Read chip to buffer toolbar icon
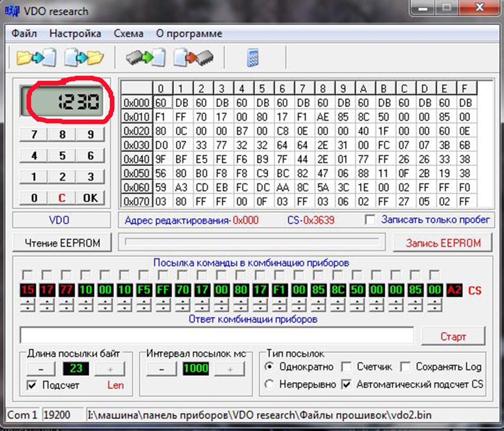Screen dimensions: 504x431 [145, 58]
